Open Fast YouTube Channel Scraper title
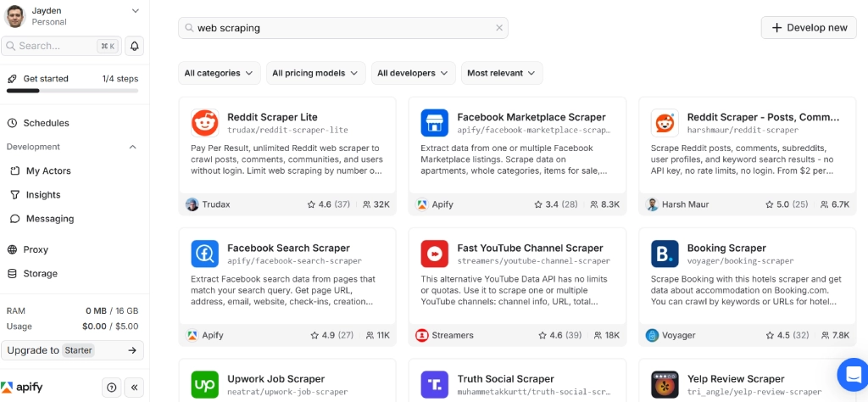The image size is (868, 402). 531,248
